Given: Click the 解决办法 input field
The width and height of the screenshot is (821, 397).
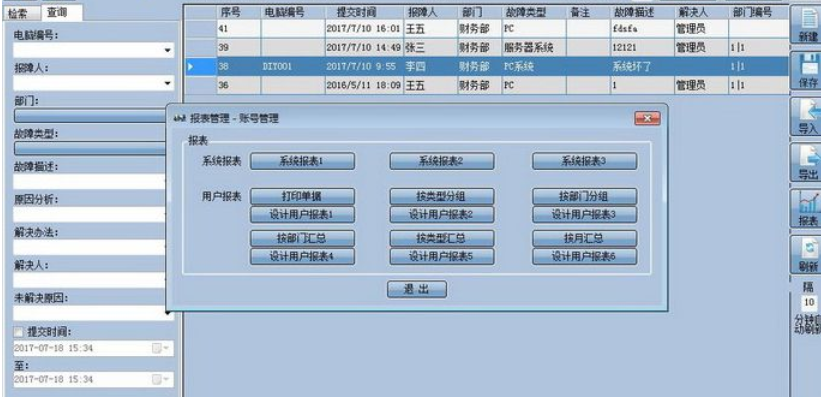Looking at the screenshot, I should tap(90, 247).
